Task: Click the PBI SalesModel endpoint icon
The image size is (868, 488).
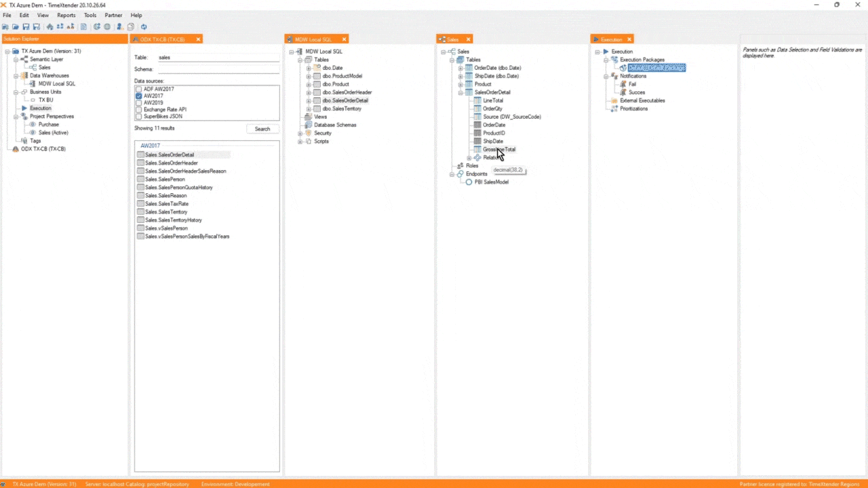Action: click(x=469, y=182)
